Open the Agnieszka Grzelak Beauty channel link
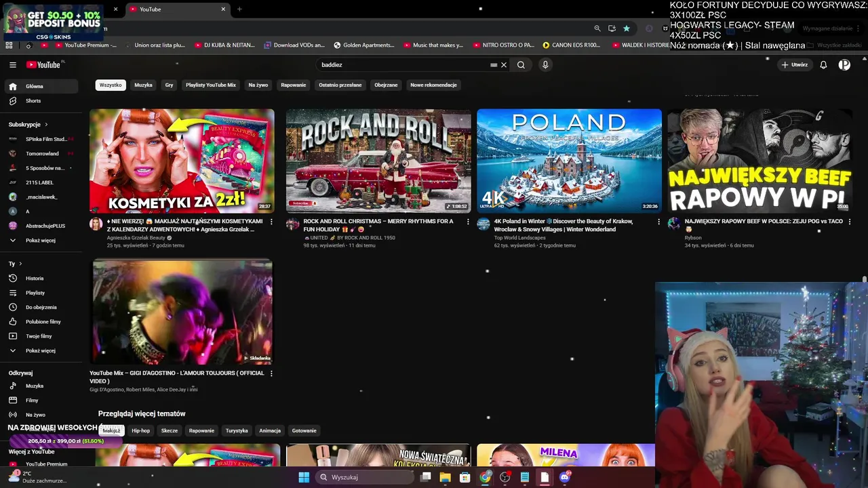Screen dimensions: 868x488 point(136,238)
